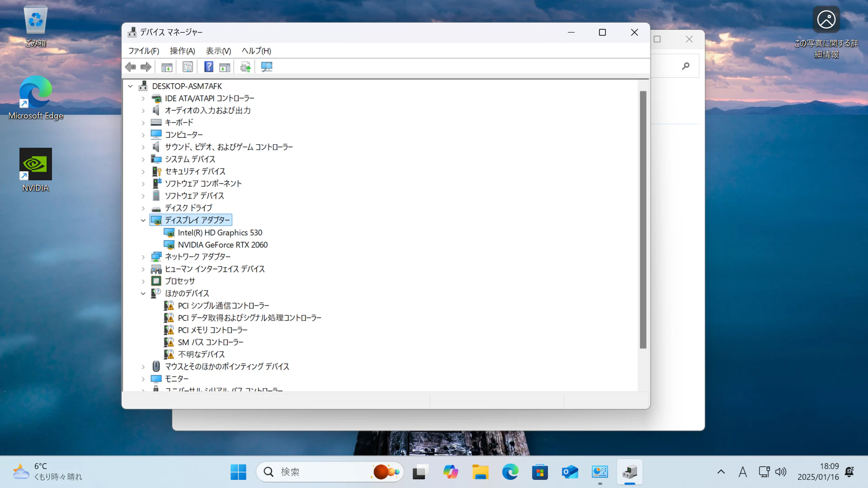Click the Forward arrow toolbar icon
Image resolution: width=868 pixels, height=488 pixels.
(146, 67)
